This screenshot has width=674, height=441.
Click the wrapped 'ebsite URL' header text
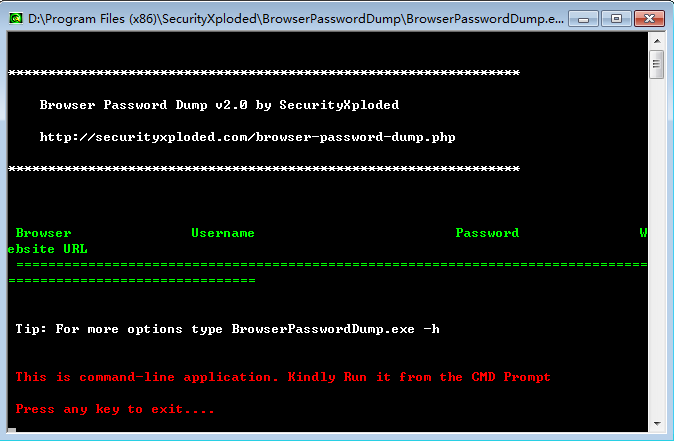click(47, 249)
